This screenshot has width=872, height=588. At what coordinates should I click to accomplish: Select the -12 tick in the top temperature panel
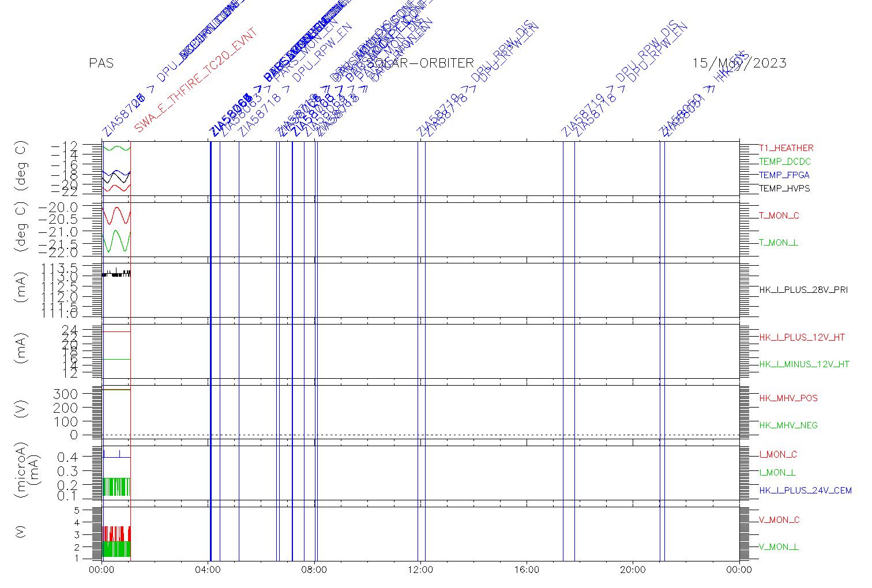click(65, 145)
